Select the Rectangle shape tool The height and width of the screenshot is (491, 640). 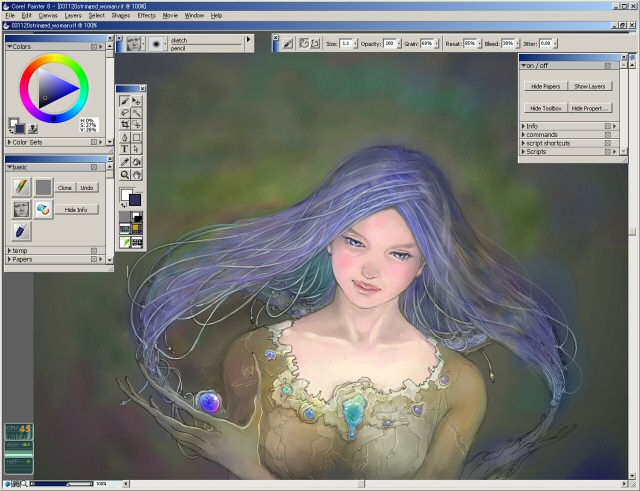coord(137,137)
